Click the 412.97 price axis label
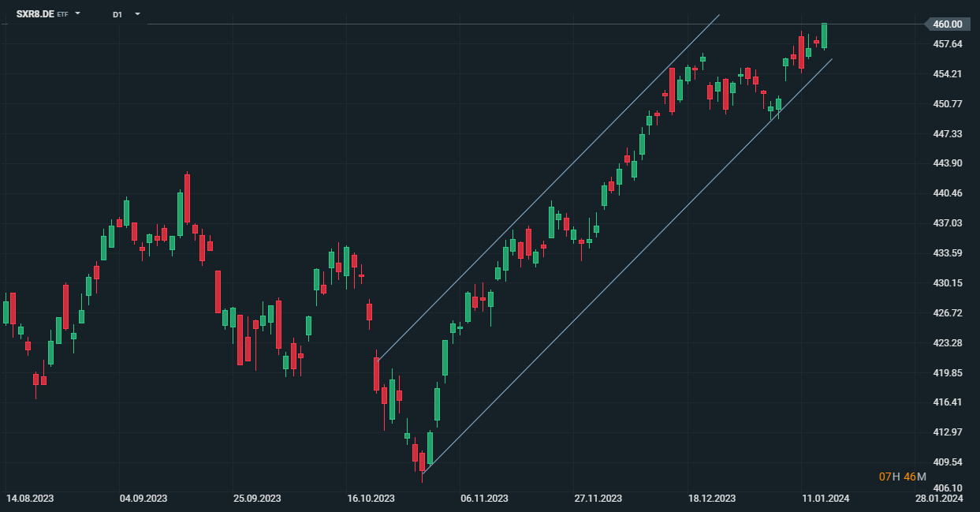Screen dimensions: 980x512 coord(948,432)
